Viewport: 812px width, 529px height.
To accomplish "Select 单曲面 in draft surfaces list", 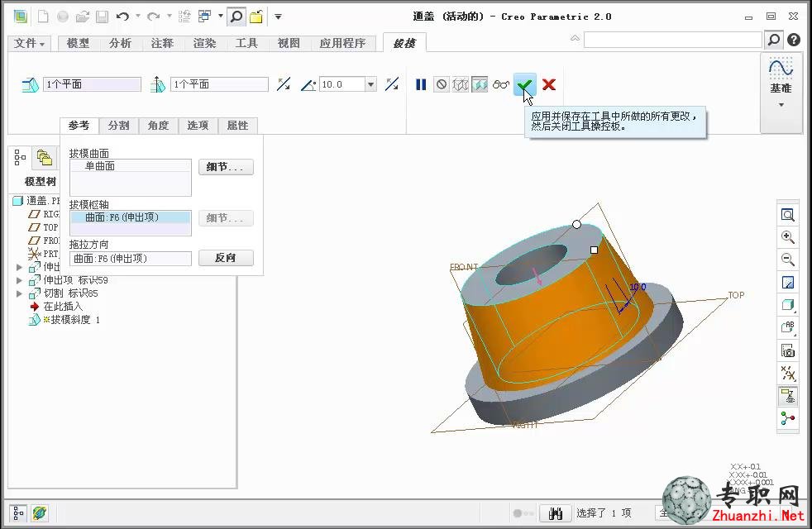I will [131, 166].
